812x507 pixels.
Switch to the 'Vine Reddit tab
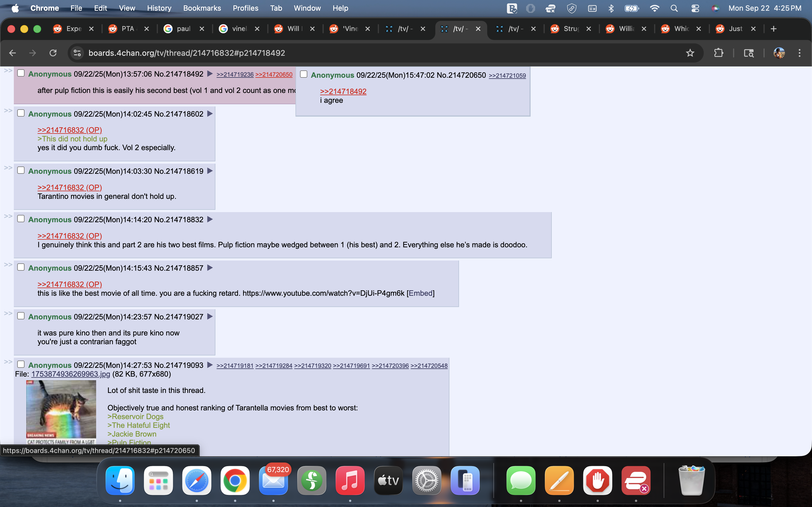coord(350,29)
